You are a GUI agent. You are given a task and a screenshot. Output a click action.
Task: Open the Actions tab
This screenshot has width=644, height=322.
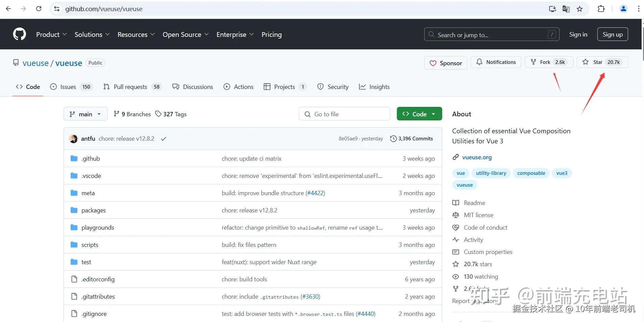tap(238, 87)
